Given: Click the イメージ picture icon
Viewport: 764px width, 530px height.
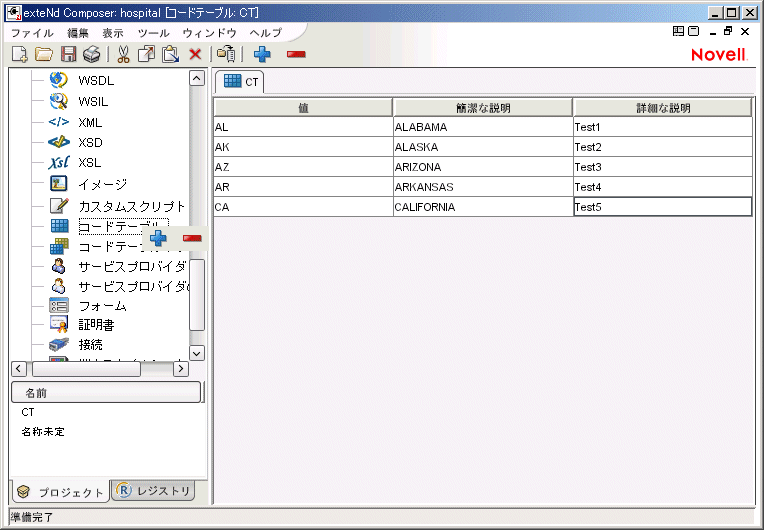Looking at the screenshot, I should 58,184.
